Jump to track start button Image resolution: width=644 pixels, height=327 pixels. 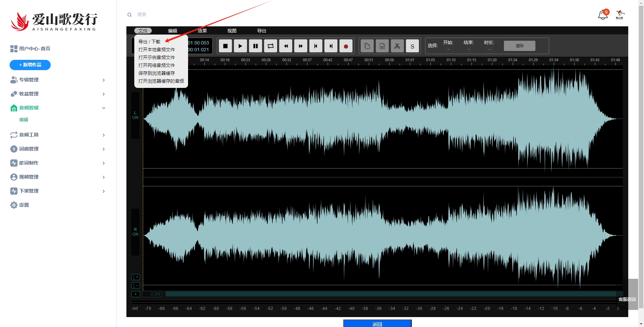pyautogui.click(x=316, y=46)
